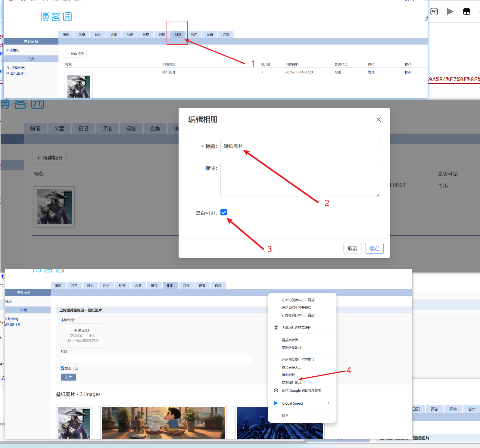Viewport: 480px width, 448px height.
Task: Click the samurai preview thumbnail on album list page
Action: pyautogui.click(x=79, y=86)
